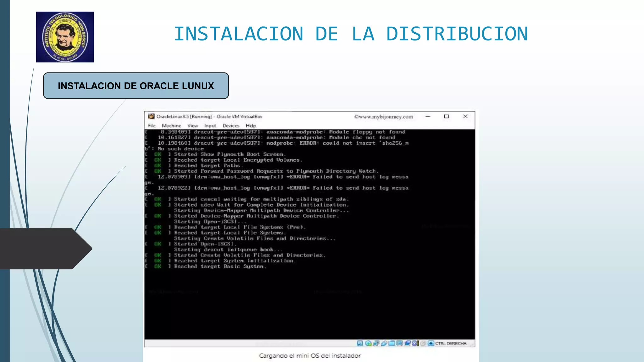644x362 pixels.
Task: Open the Machine menu
Action: (171, 125)
